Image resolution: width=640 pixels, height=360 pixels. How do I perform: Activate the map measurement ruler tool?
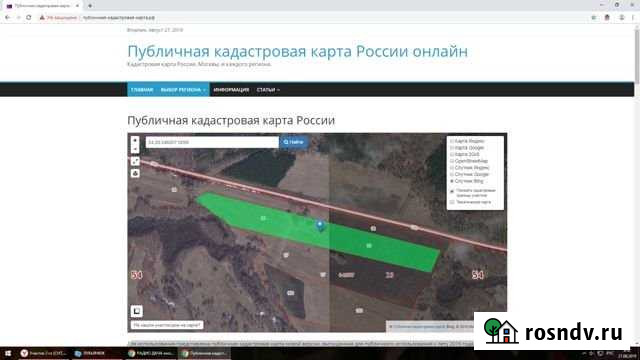pos(135,162)
